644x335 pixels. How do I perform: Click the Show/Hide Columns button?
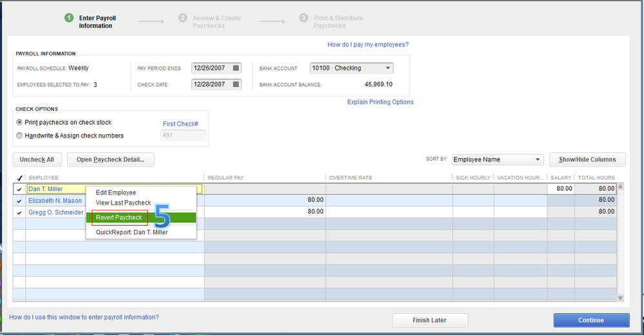click(587, 159)
